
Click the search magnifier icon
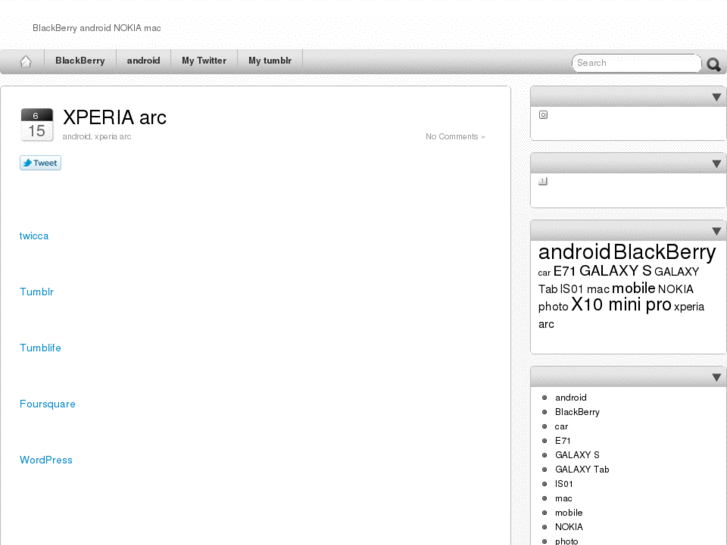(x=714, y=64)
